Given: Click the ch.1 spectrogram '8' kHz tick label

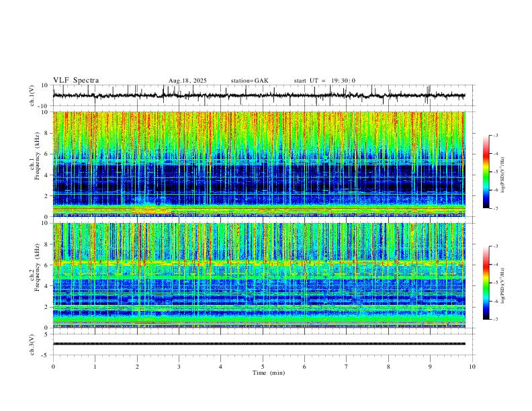Looking at the screenshot, I should pos(47,133).
